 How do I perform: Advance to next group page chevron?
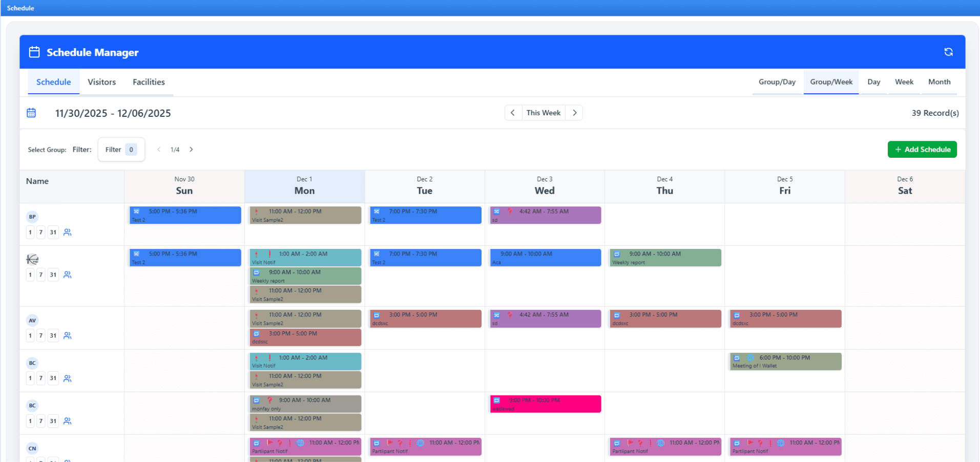(191, 150)
